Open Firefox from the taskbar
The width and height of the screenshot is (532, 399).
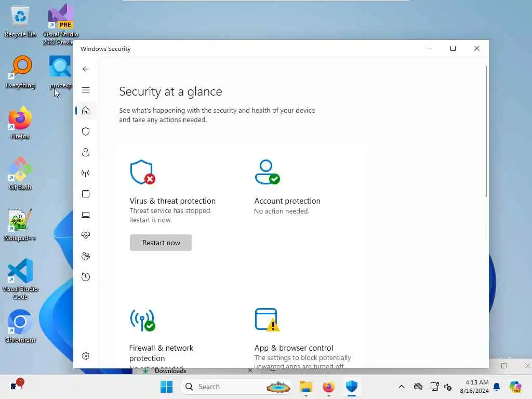(x=328, y=387)
